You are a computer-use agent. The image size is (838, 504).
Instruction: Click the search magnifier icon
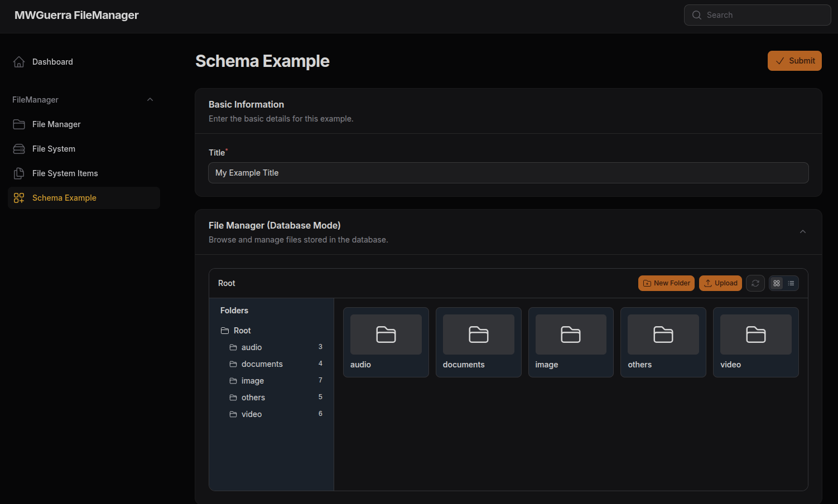[x=697, y=15]
